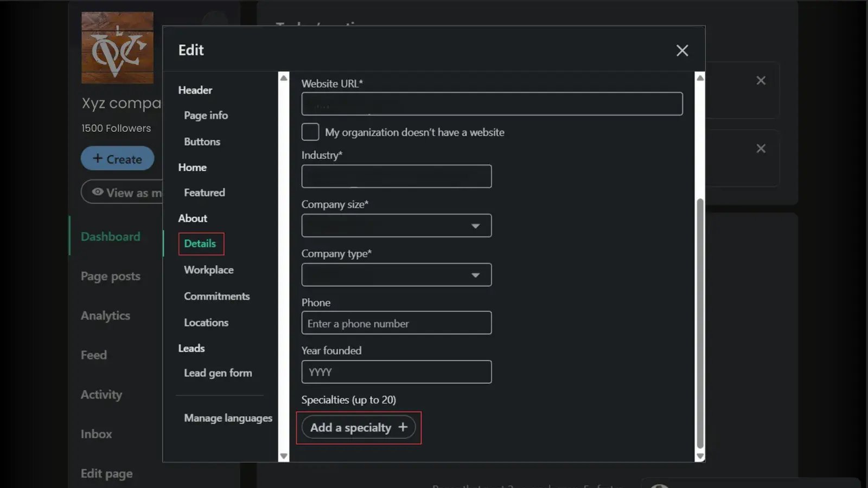This screenshot has height=488, width=868.
Task: Click the Create button
Action: point(117,159)
